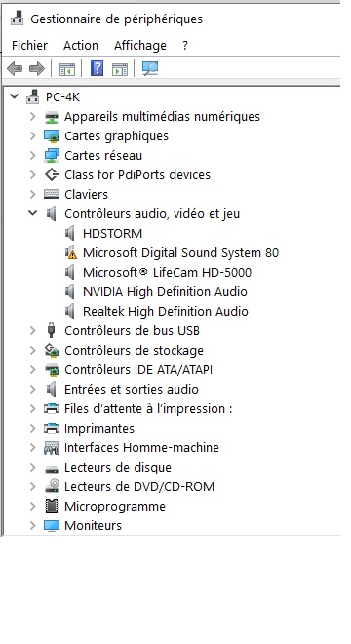351x644 pixels.
Task: Collapse the Contrôleurs audio, vidéo et jeu node
Action: [32, 213]
